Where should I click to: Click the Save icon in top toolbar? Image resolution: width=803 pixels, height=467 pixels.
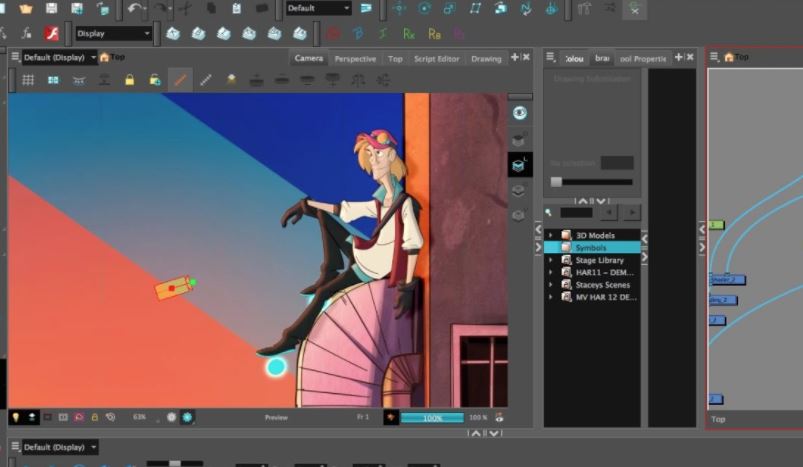[51, 9]
